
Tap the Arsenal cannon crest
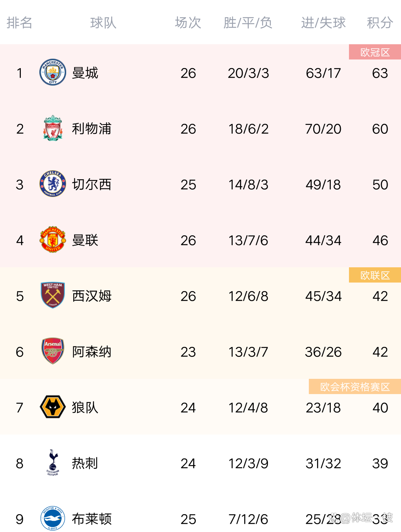click(x=53, y=351)
